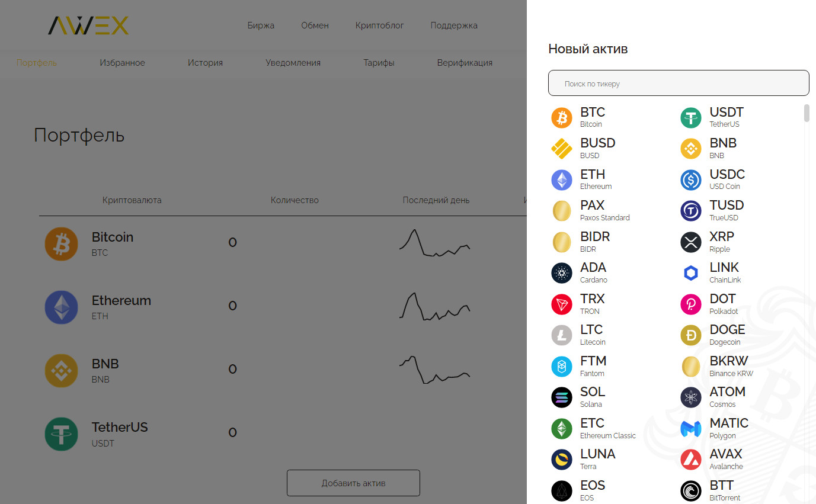The image size is (816, 504).
Task: Switch to the История tab
Action: click(205, 63)
